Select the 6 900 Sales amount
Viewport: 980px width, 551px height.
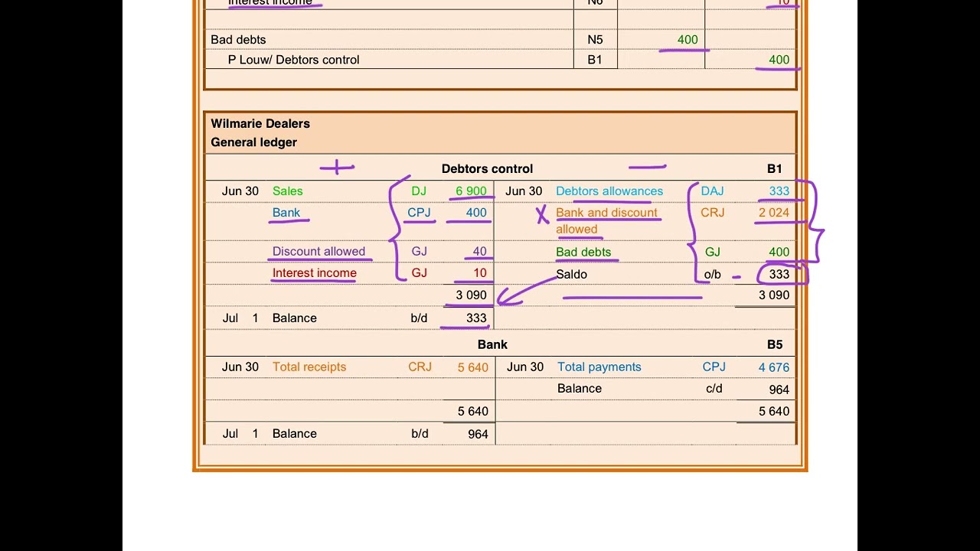coord(471,191)
